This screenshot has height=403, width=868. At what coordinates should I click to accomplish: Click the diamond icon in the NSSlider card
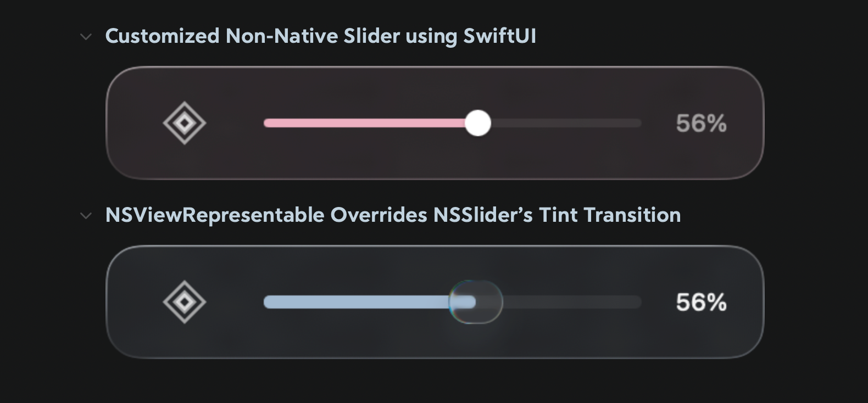click(x=185, y=302)
